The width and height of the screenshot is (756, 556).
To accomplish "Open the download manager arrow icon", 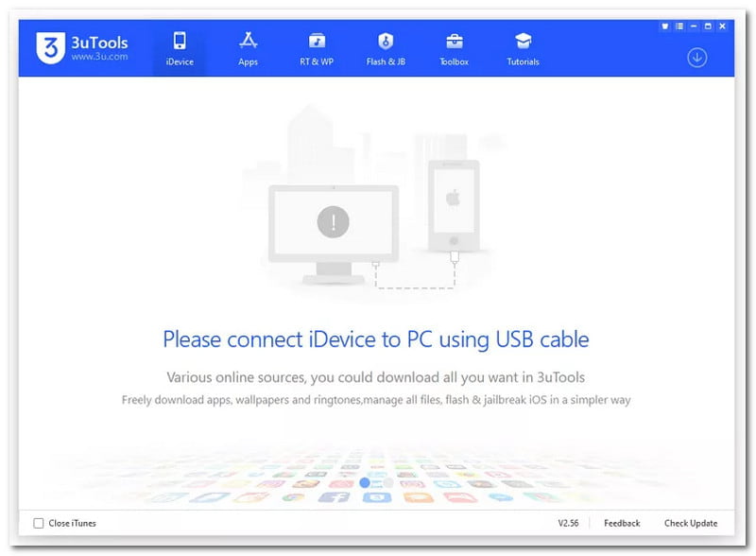I will [696, 58].
